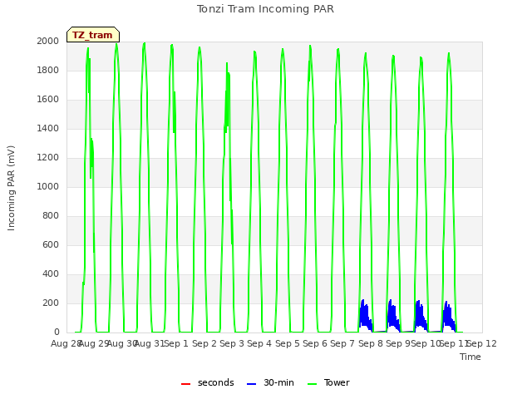Click the Sep 6 x-axis label
The image size is (532, 399).
coord(315,343)
